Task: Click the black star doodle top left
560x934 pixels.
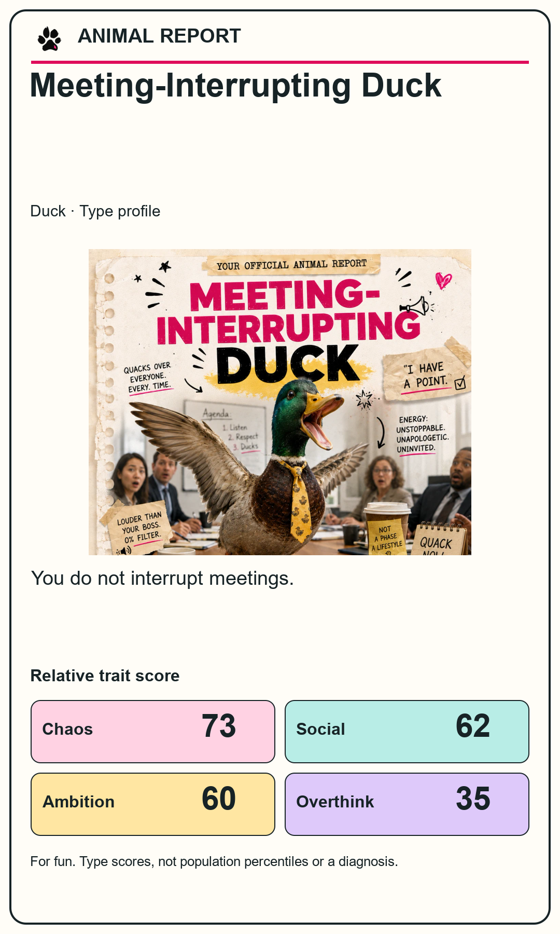Action: [x=165, y=267]
